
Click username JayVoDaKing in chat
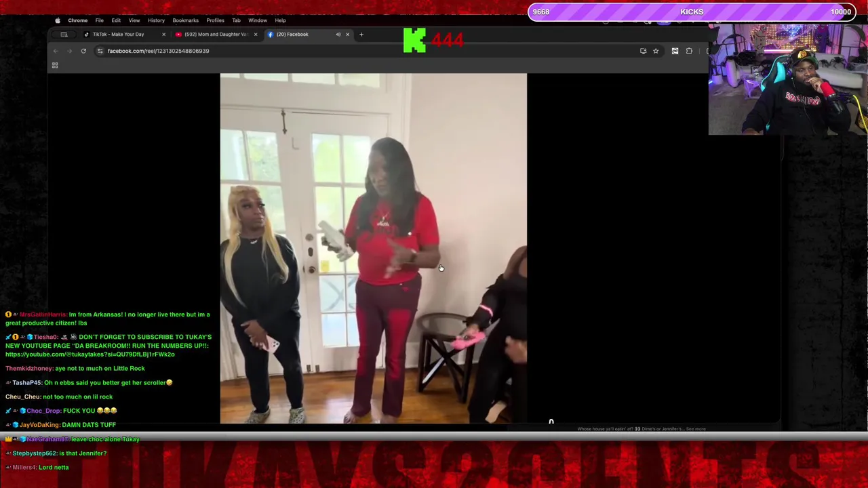(39, 425)
